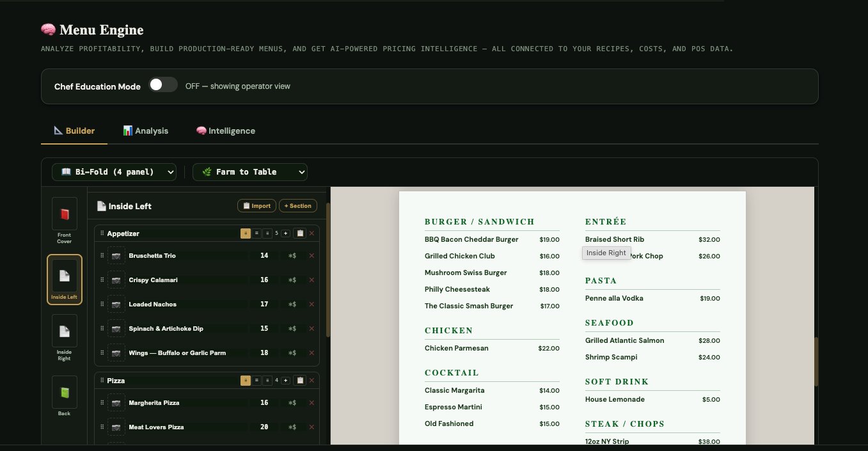Viewport: 868px width, 451px height.
Task: Click the Margherita Pizza name field
Action: [187, 403]
